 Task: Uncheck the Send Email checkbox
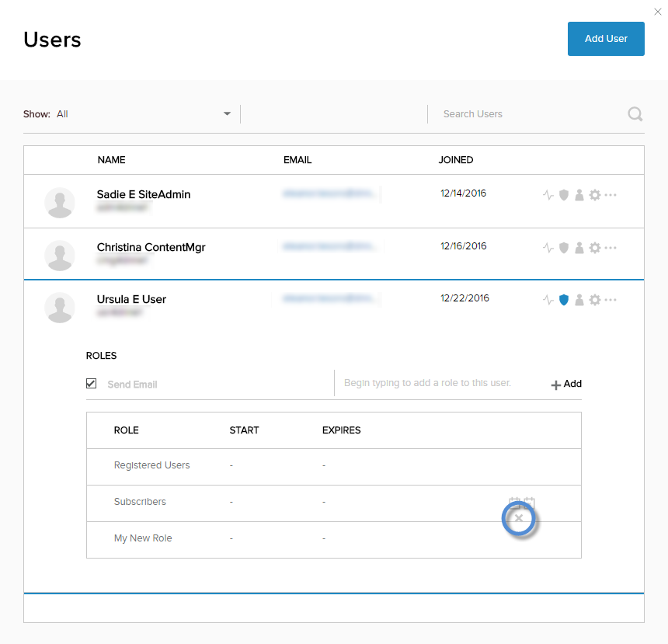point(91,384)
